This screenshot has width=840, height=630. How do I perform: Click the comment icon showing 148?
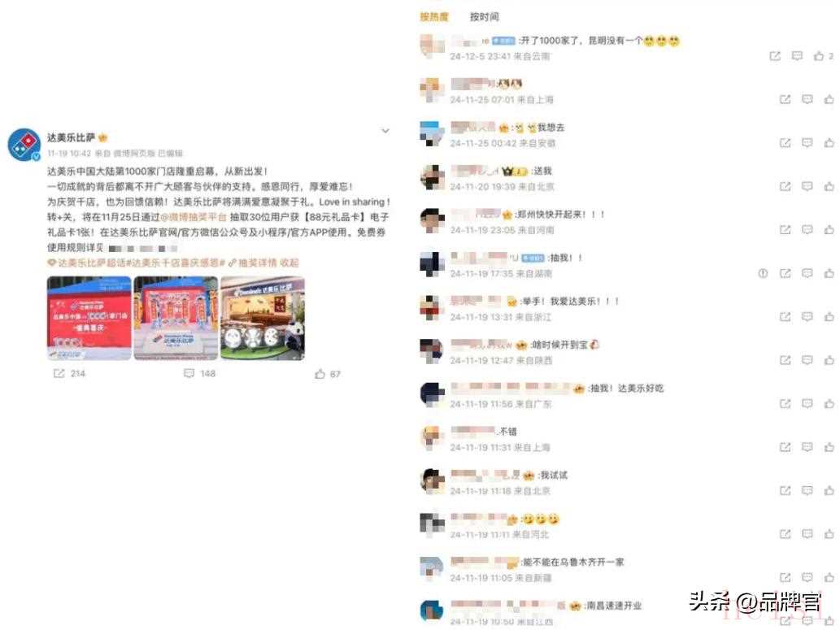(189, 373)
